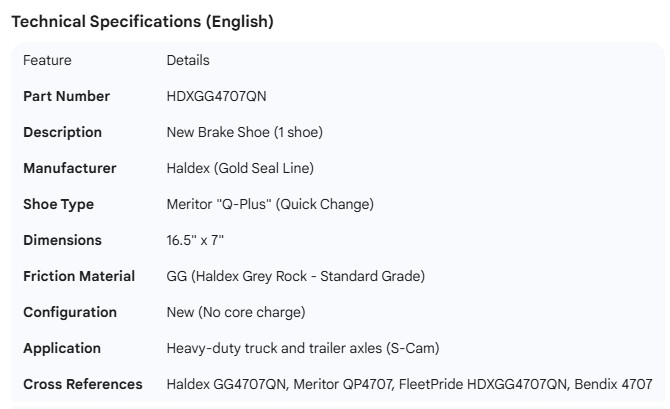Image resolution: width=670 pixels, height=409 pixels.
Task: Click the Heavy-duty truck and trailer axles text
Action: (302, 348)
